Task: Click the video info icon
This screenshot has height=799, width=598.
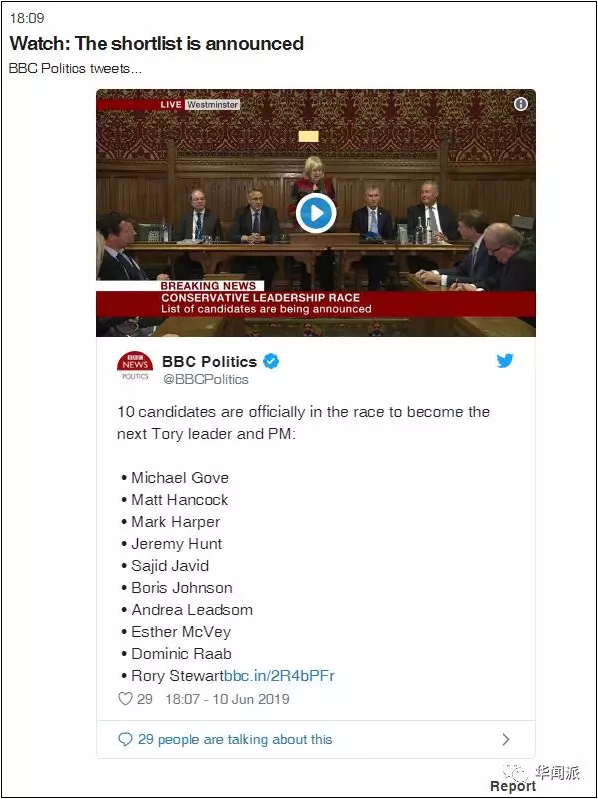Action: 521,104
